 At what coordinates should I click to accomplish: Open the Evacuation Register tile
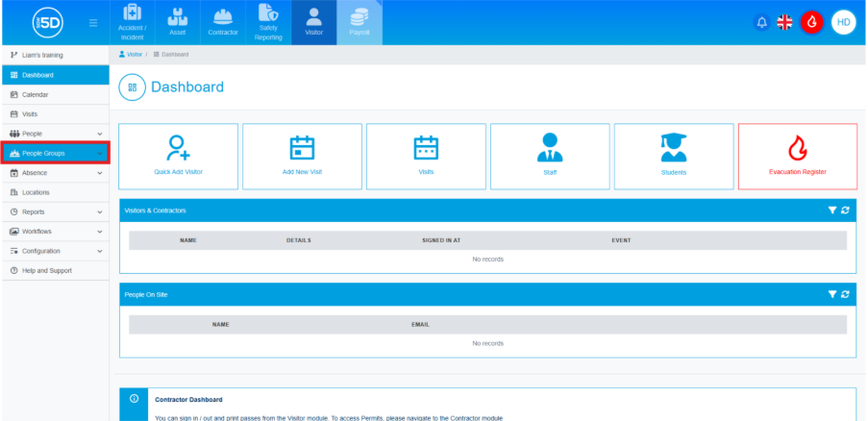coord(797,156)
